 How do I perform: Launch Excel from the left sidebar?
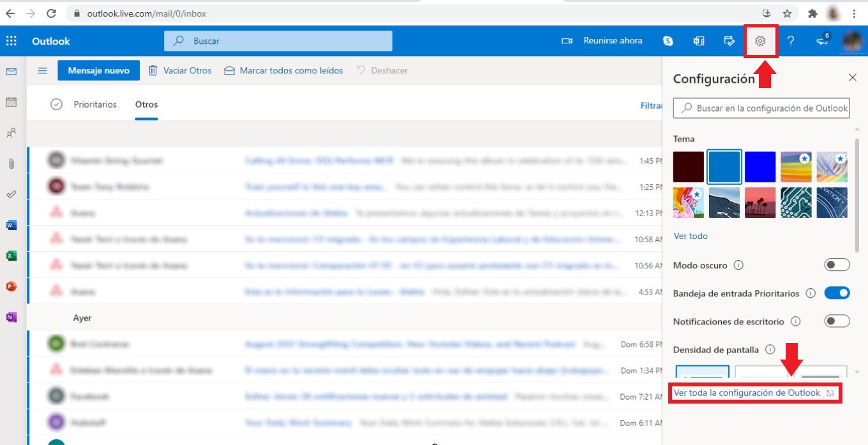(x=11, y=256)
